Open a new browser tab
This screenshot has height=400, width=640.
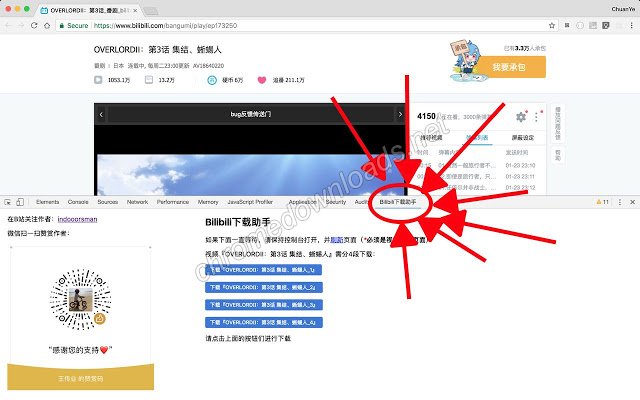click(150, 10)
